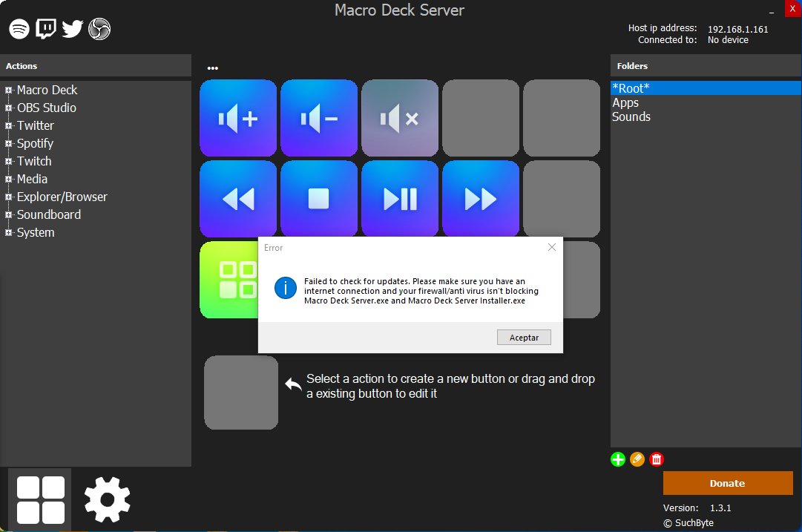802x532 pixels.
Task: Expand the Macro Deck tree node
Action: point(8,90)
